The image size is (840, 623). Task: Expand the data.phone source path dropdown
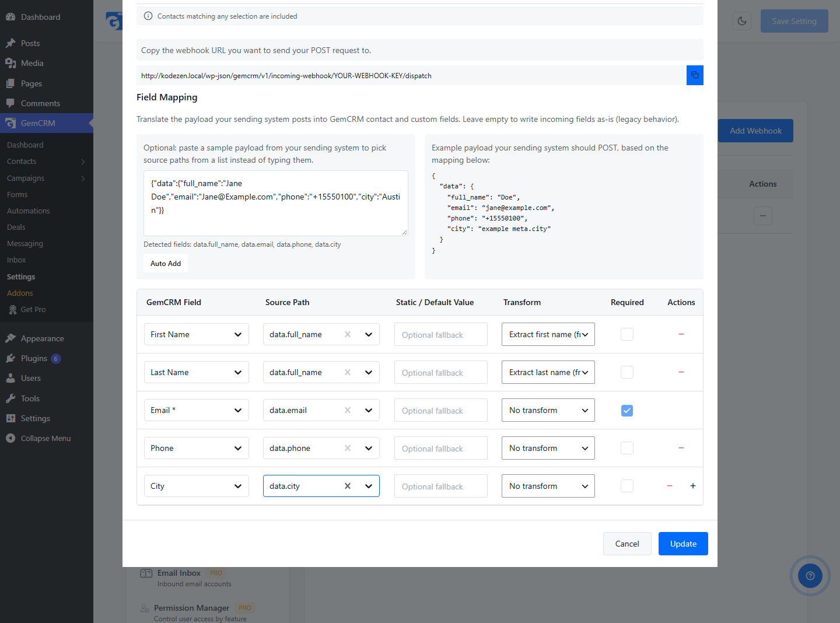click(x=369, y=448)
